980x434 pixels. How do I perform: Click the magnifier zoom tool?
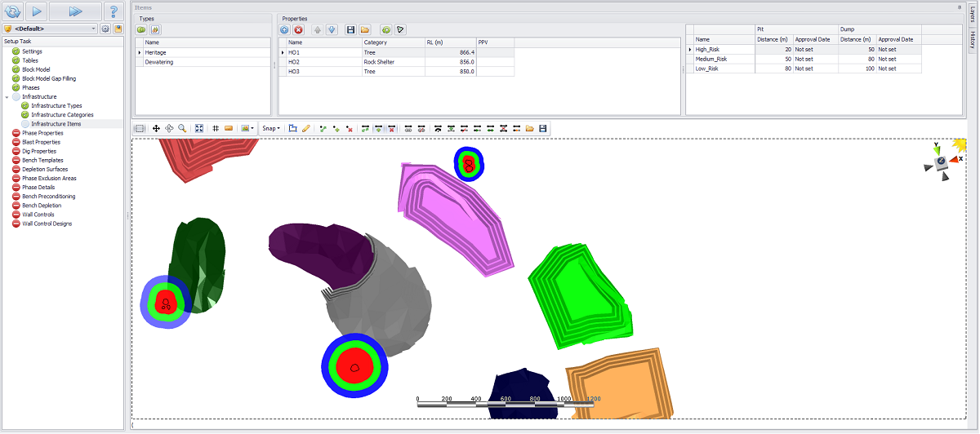point(182,128)
